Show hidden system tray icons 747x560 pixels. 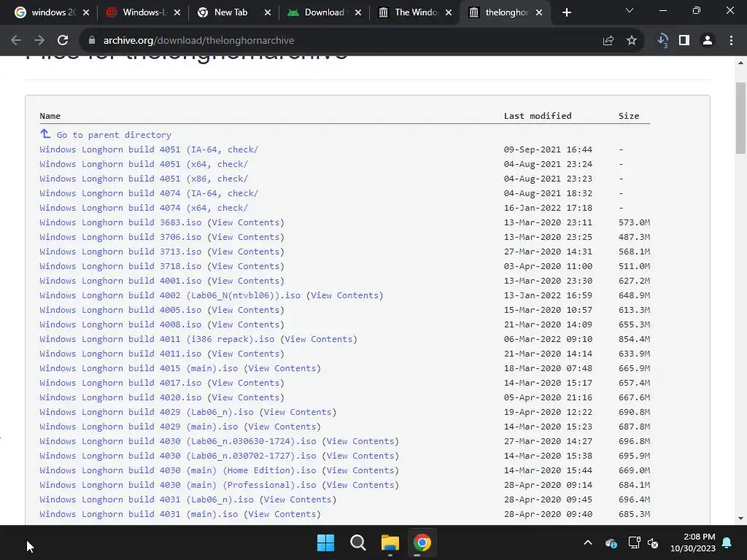(588, 542)
